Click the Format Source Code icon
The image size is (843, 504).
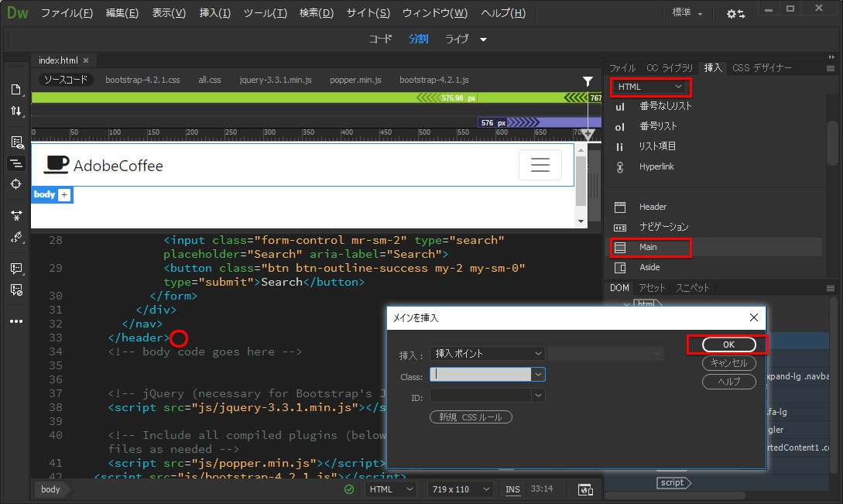tap(16, 238)
